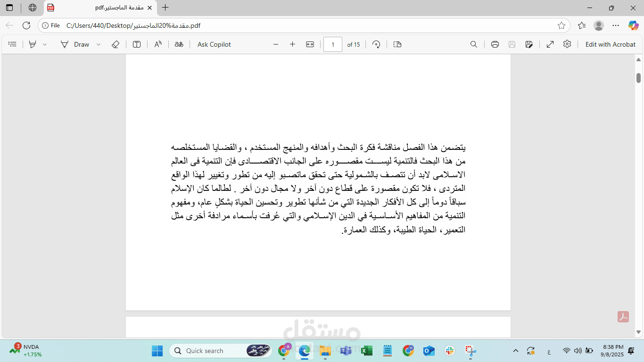Image resolution: width=644 pixels, height=362 pixels.
Task: Open Excel from the taskbar
Action: 367,351
